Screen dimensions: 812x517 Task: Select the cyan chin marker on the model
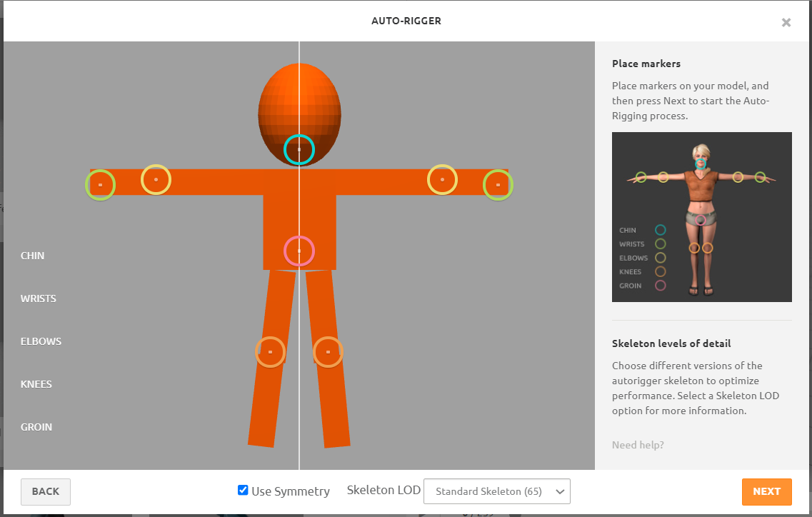[x=299, y=150]
